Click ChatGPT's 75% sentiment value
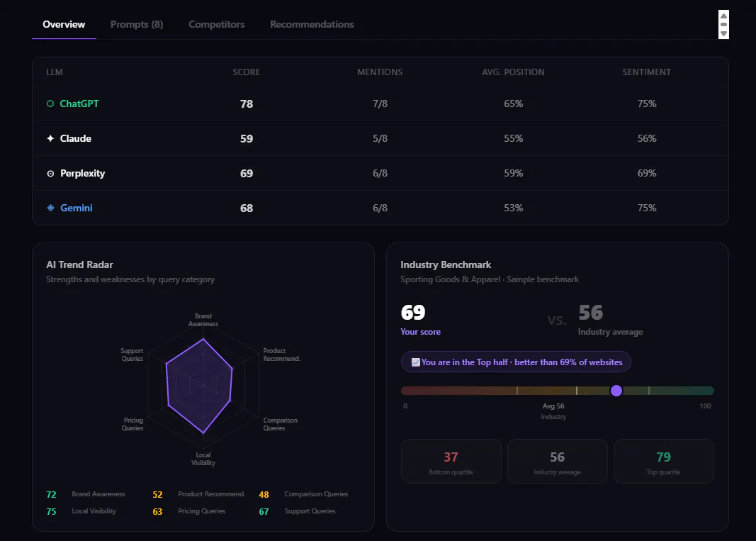The width and height of the screenshot is (756, 541). [x=647, y=104]
